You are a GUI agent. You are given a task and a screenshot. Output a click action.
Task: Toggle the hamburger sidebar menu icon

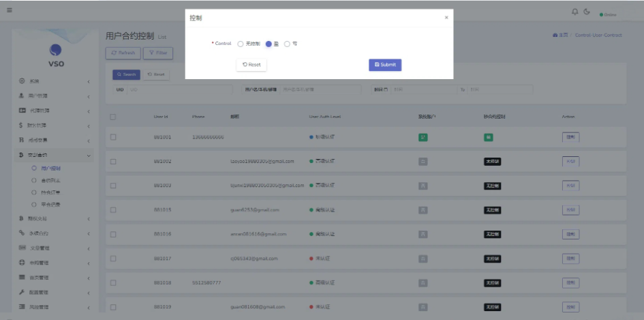pos(9,10)
